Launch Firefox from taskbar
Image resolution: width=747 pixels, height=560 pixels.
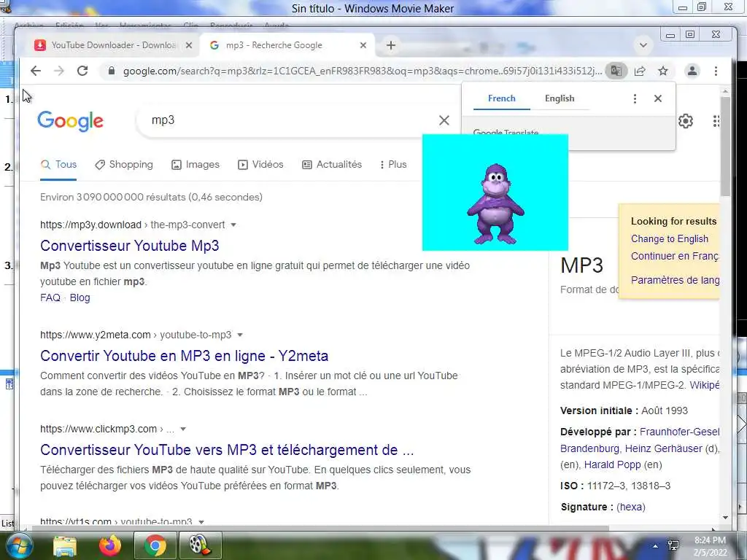(110, 545)
